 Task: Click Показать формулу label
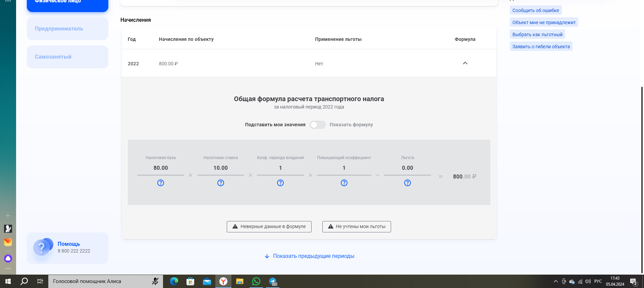tap(351, 125)
